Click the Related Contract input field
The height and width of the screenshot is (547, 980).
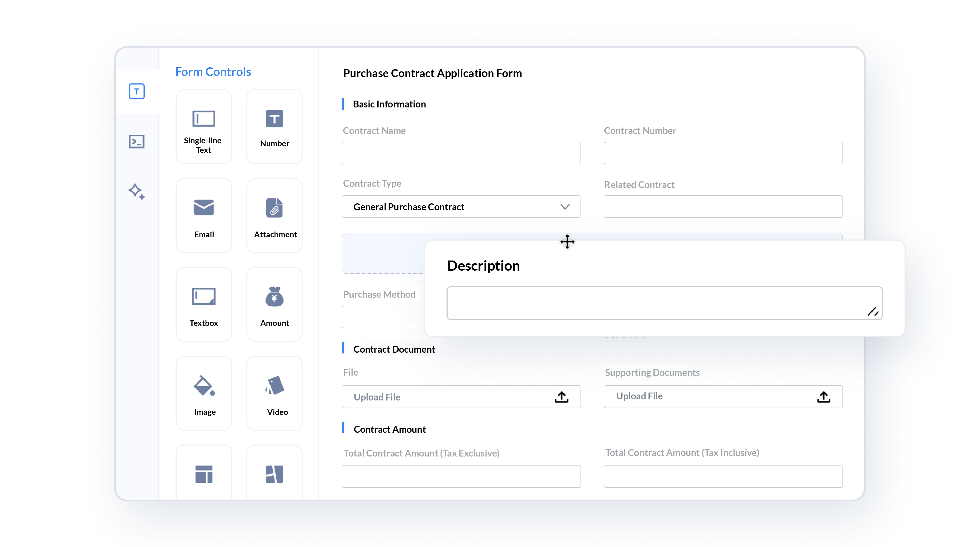point(723,207)
